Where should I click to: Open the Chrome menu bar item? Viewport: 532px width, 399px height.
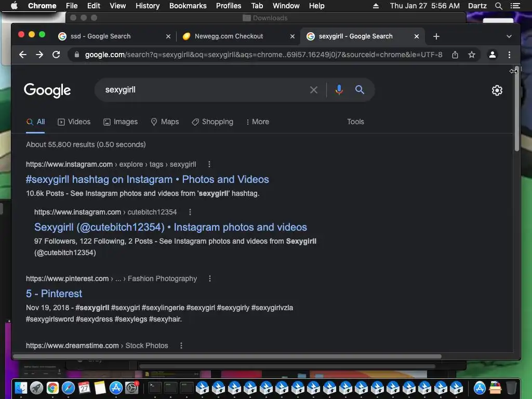(42, 6)
